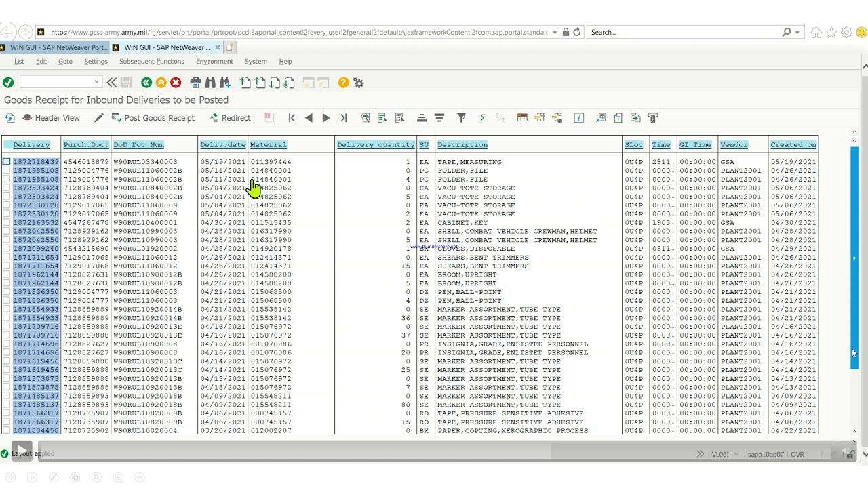Image resolution: width=868 pixels, height=488 pixels.
Task: Click the Post Goods Receipt button
Action: pyautogui.click(x=153, y=118)
